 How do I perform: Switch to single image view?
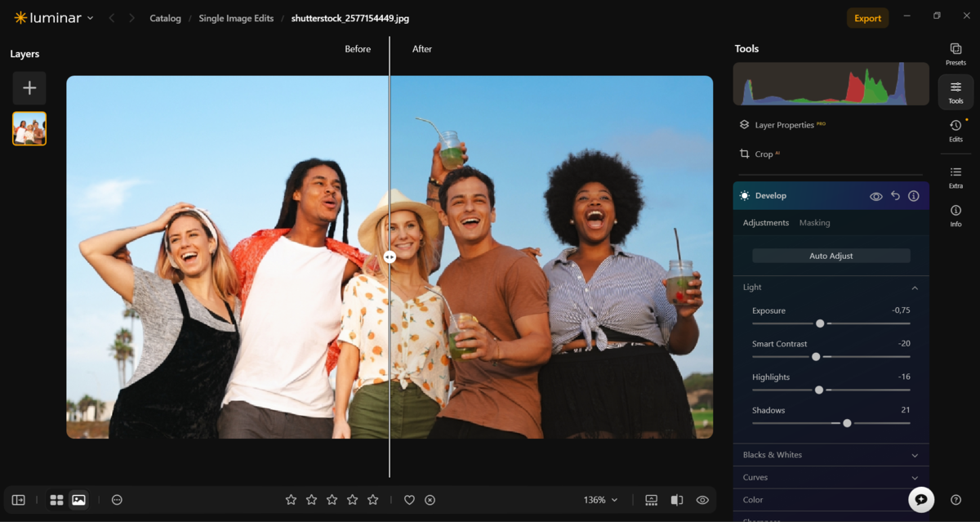78,500
